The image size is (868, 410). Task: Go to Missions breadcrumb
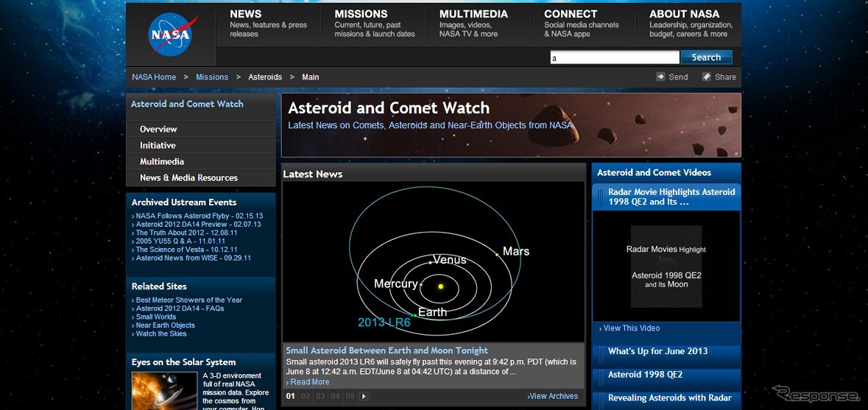tap(212, 77)
